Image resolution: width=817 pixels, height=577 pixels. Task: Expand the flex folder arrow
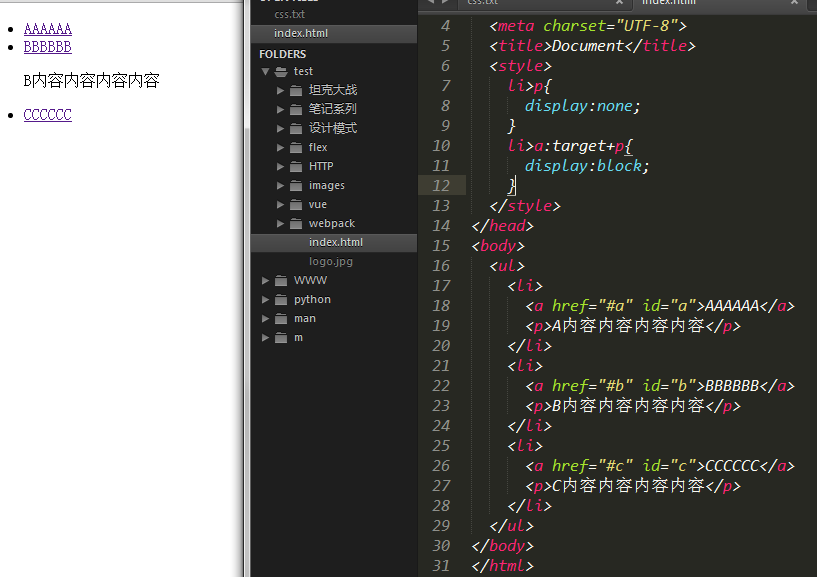coord(280,148)
